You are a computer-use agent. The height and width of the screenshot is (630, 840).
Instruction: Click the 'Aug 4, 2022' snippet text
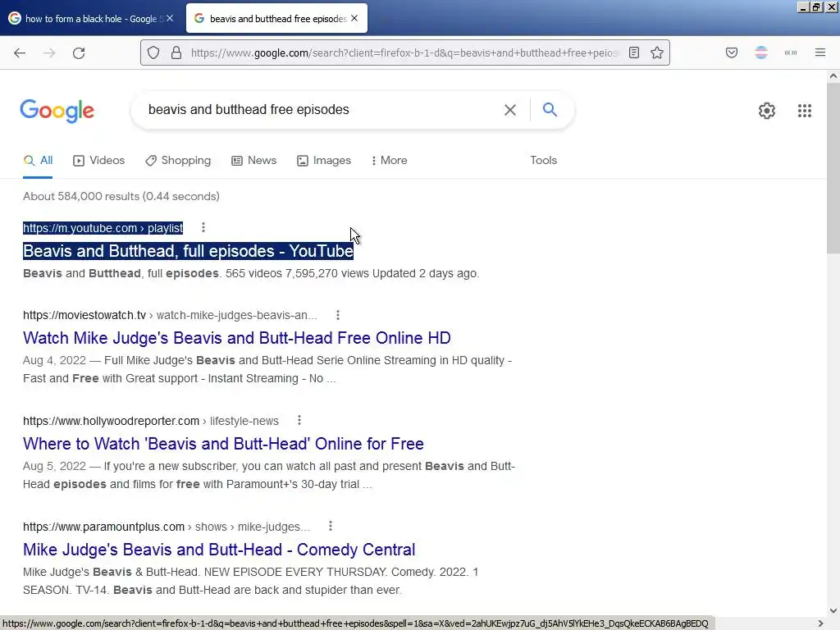coord(55,360)
